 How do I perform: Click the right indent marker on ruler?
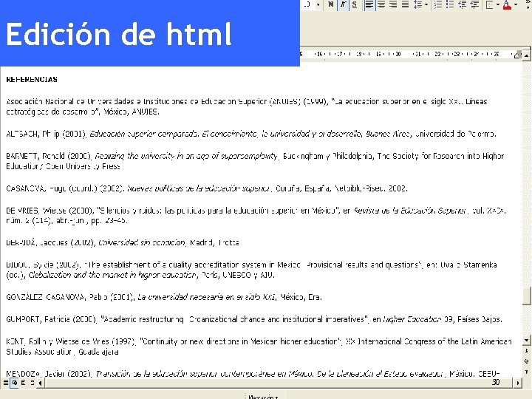pyautogui.click(x=517, y=55)
